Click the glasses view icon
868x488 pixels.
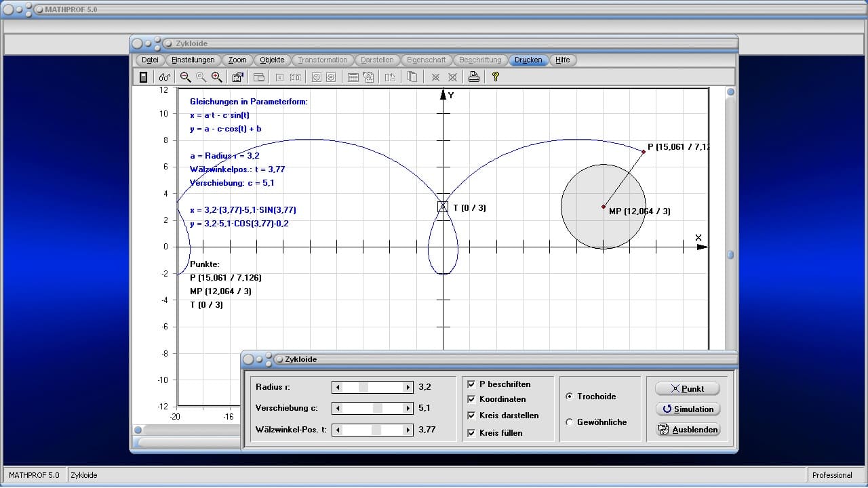pyautogui.click(x=165, y=77)
